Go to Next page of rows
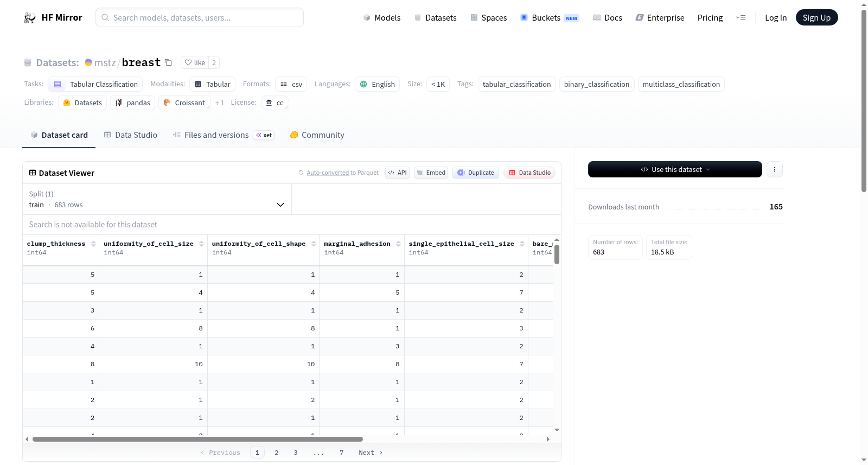 [x=371, y=453]
